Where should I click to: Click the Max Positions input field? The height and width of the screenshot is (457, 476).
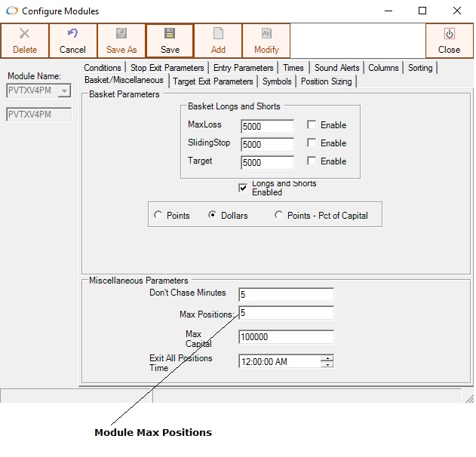pos(286,313)
